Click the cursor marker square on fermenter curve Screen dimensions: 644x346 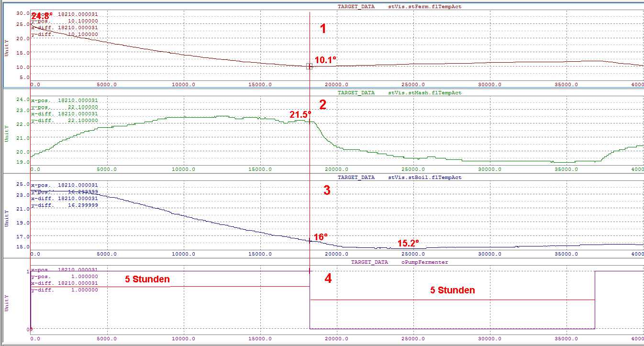point(310,67)
